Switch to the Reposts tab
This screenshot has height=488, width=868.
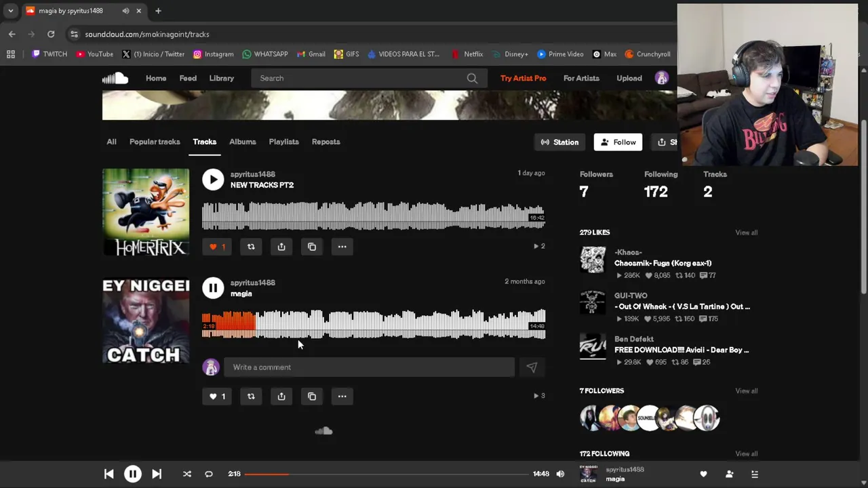325,142
